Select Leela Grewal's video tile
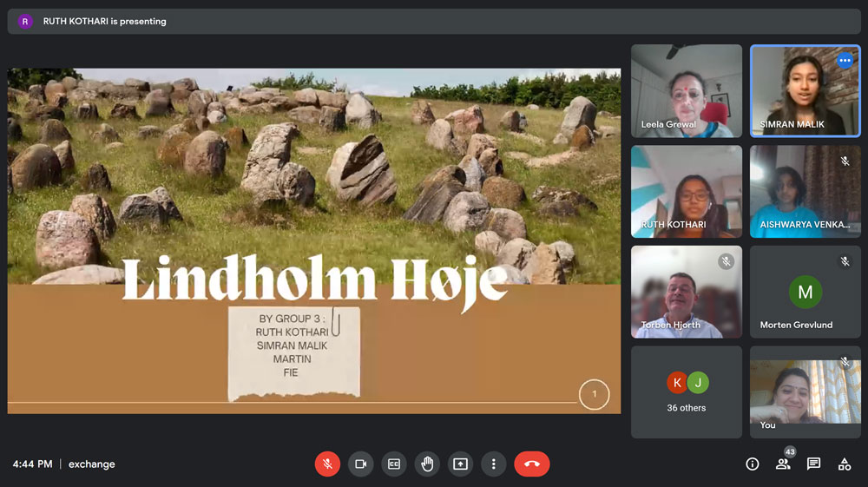868x487 pixels. click(x=687, y=91)
